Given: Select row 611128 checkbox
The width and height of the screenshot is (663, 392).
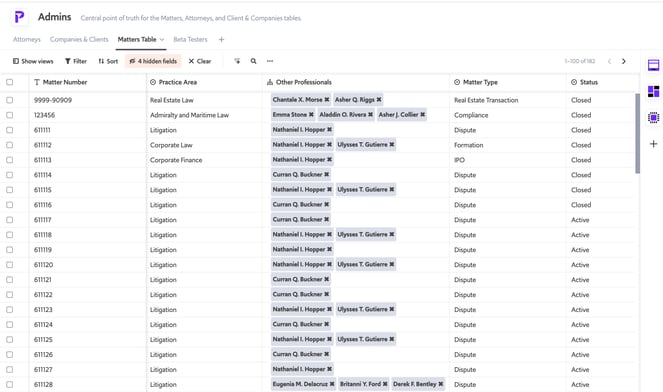Looking at the screenshot, I should coord(9,384).
